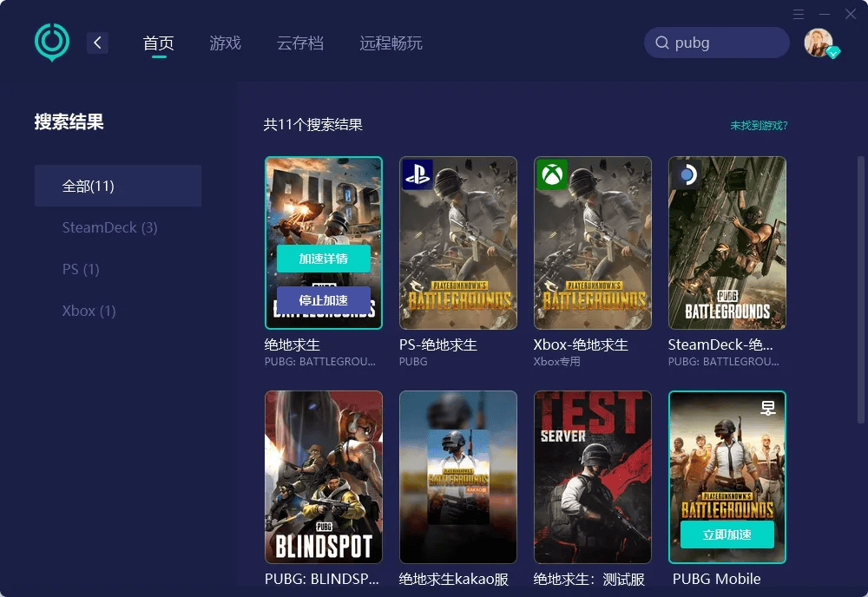Click the PUBG subtitle under PS-绝地求生
This screenshot has height=597, width=868.
point(413,362)
